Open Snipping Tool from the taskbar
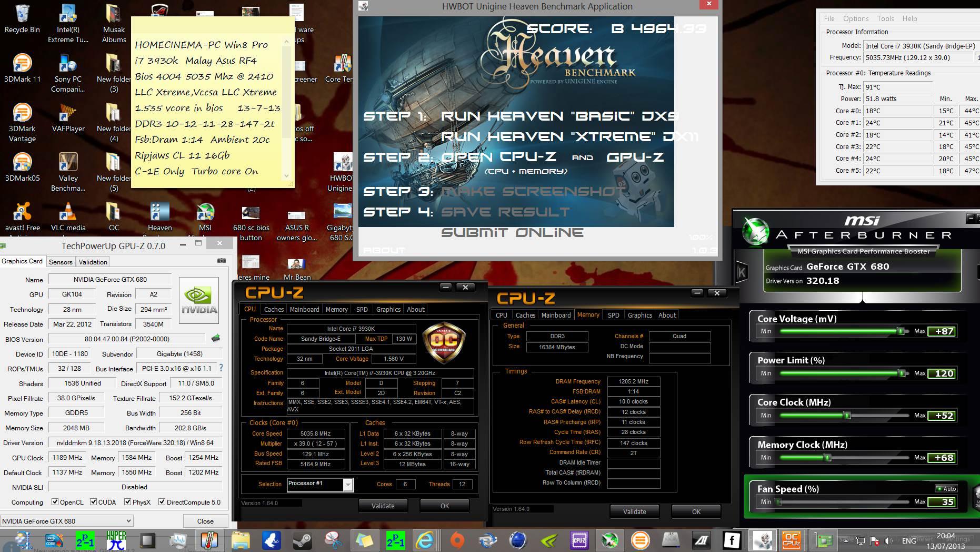Viewport: 980px width, 552px height. point(333,540)
